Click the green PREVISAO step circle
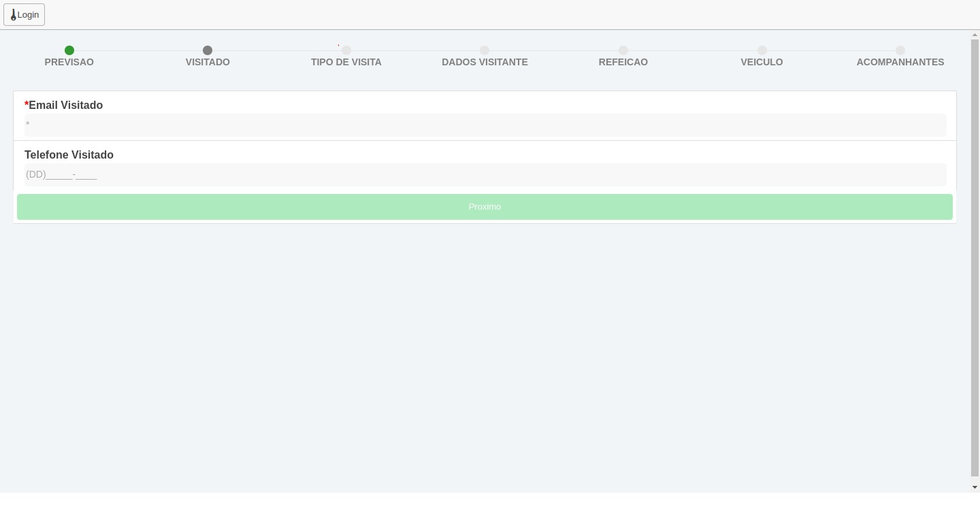Image resolution: width=980 pixels, height=522 pixels. (x=69, y=50)
